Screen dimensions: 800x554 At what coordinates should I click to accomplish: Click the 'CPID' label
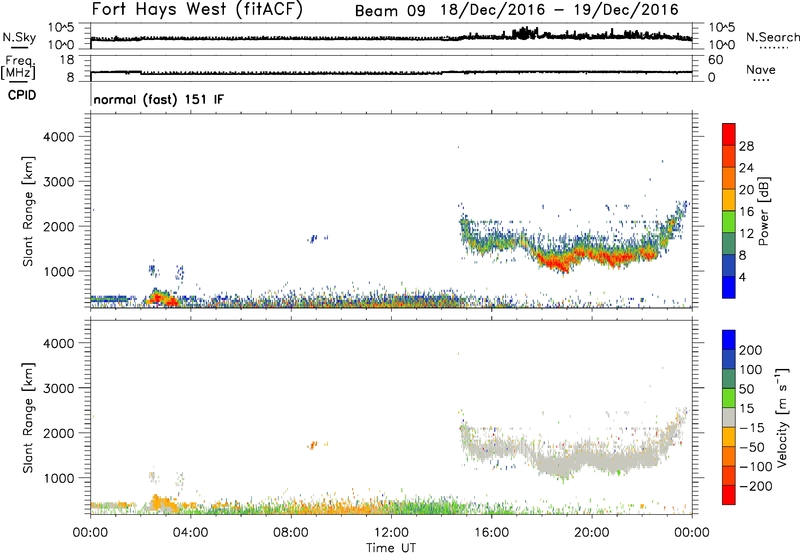[x=22, y=95]
